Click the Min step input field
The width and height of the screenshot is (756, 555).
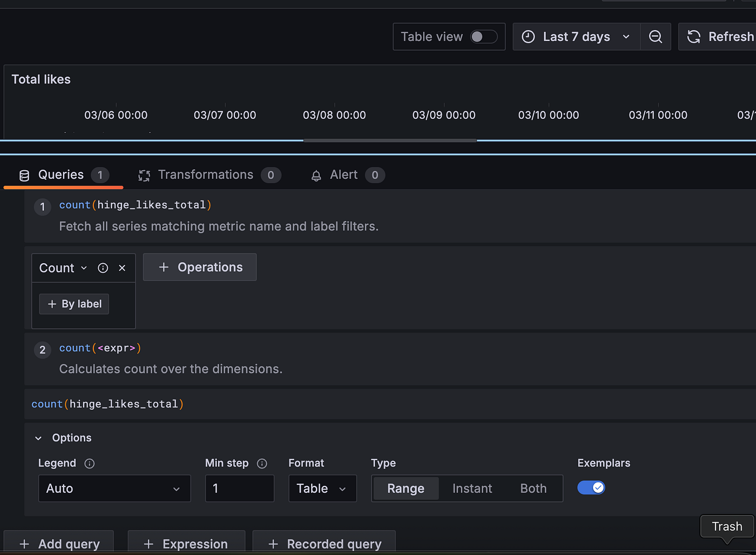tap(240, 489)
